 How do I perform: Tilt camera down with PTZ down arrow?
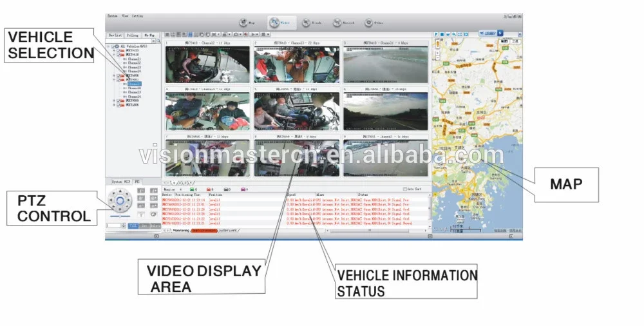coord(120,209)
